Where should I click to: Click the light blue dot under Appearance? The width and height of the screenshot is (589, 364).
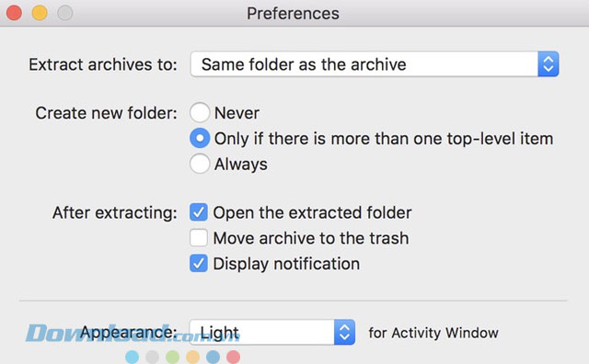click(x=132, y=357)
